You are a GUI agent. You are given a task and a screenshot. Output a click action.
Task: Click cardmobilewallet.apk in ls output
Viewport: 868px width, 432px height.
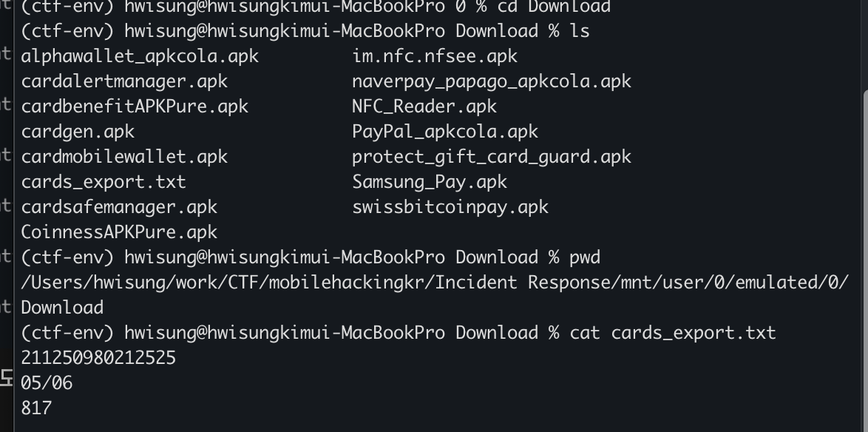[124, 157]
